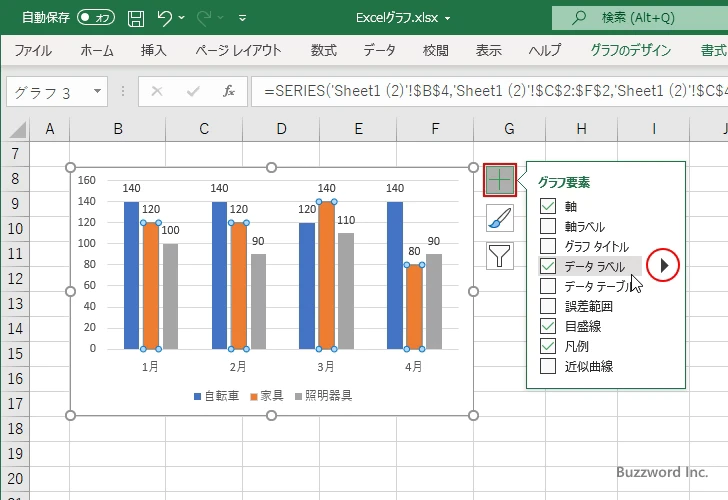Click the Redo arrow icon
Screen dimensions: 728x500
[x=204, y=18]
